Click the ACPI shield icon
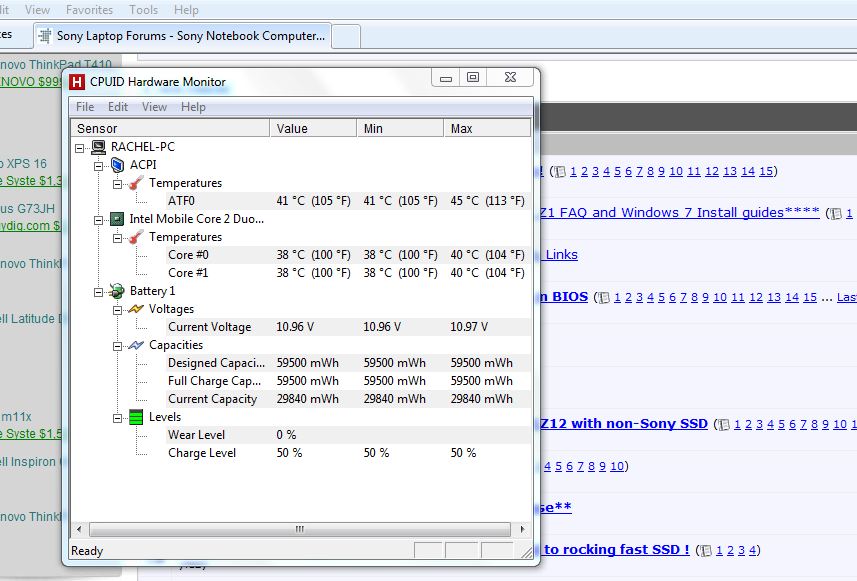857x581 pixels. 118,165
